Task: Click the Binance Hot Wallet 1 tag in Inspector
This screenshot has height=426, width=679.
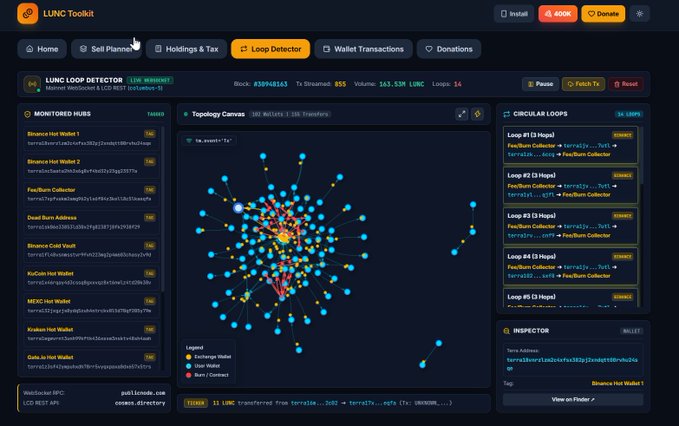Action: coord(617,383)
